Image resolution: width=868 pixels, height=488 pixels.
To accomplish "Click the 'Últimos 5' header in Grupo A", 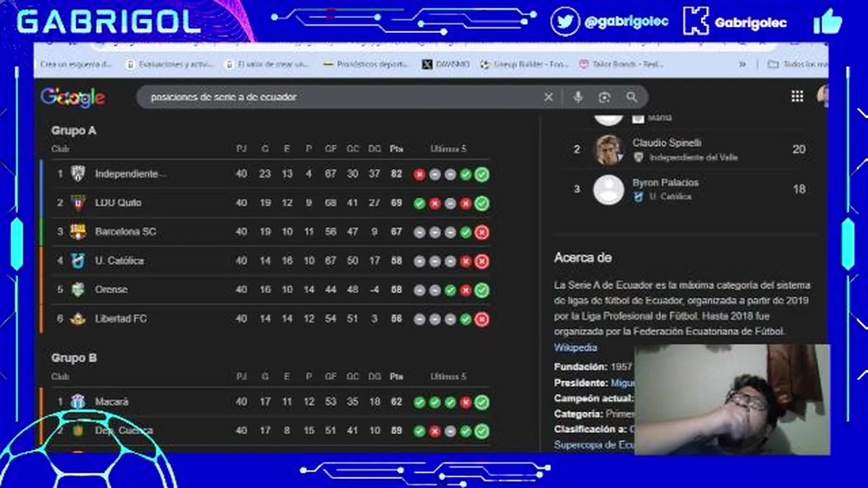I will pyautogui.click(x=448, y=149).
